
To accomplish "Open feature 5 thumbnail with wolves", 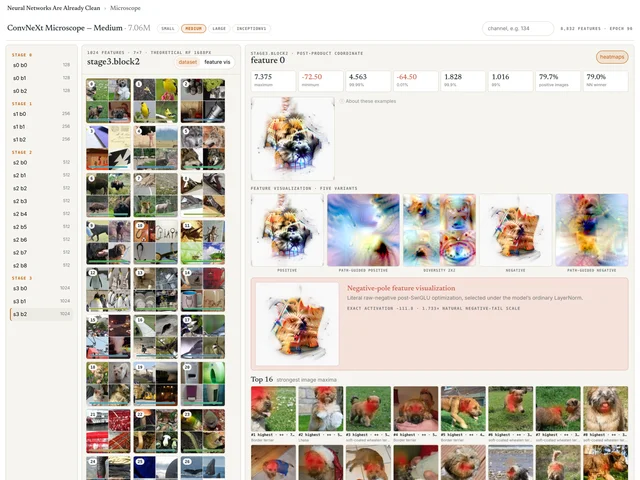I will [203, 148].
